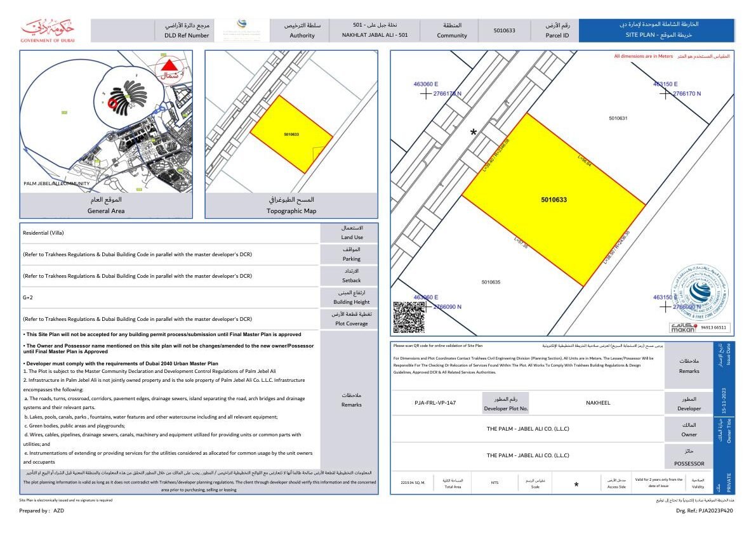
Task: Click the Makani logo
Action: [684, 327]
